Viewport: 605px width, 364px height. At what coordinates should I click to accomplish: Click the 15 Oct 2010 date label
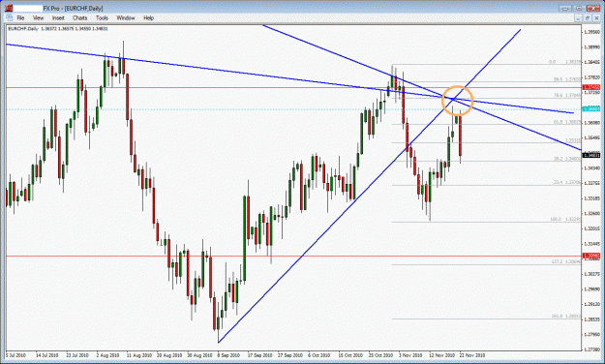coord(351,355)
